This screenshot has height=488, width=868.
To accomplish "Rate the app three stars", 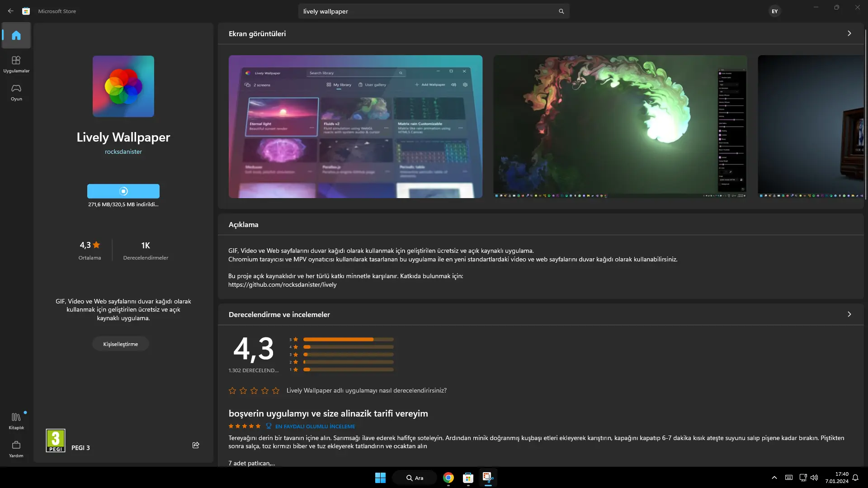I will point(254,391).
